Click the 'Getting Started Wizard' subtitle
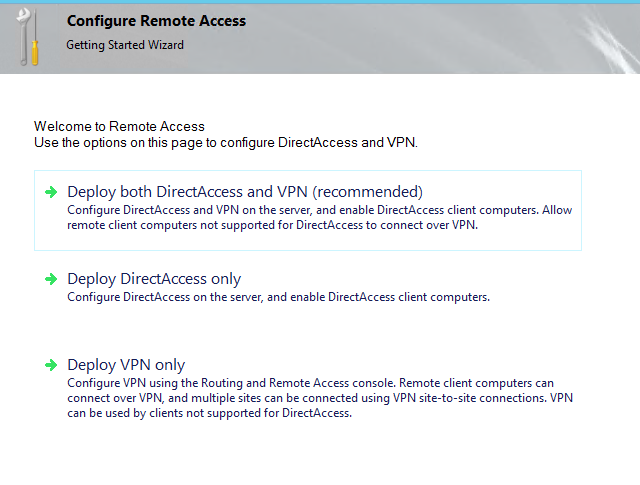Screen dimensions: 640x485 (x=125, y=44)
